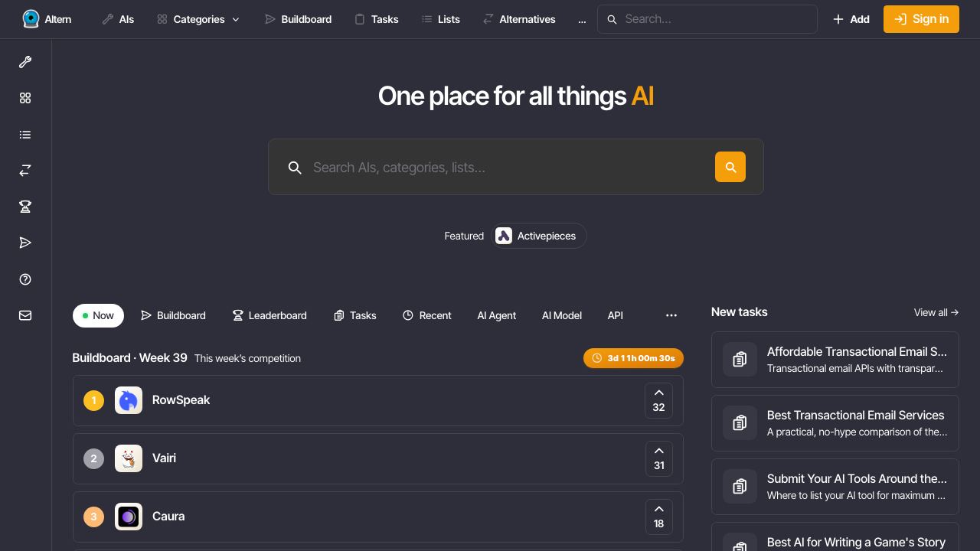
Task: Click the Submit Your AI Tools task icon
Action: coord(740,487)
